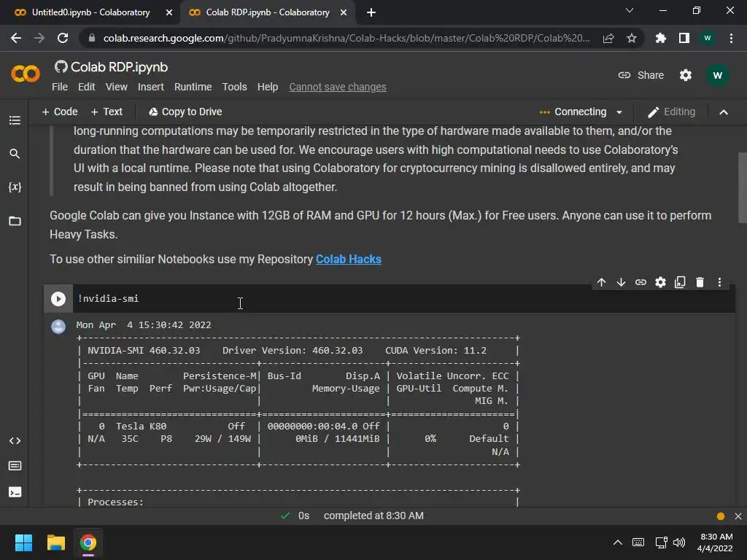The image size is (747, 560).
Task: Click Copy to Drive
Action: coord(185,112)
